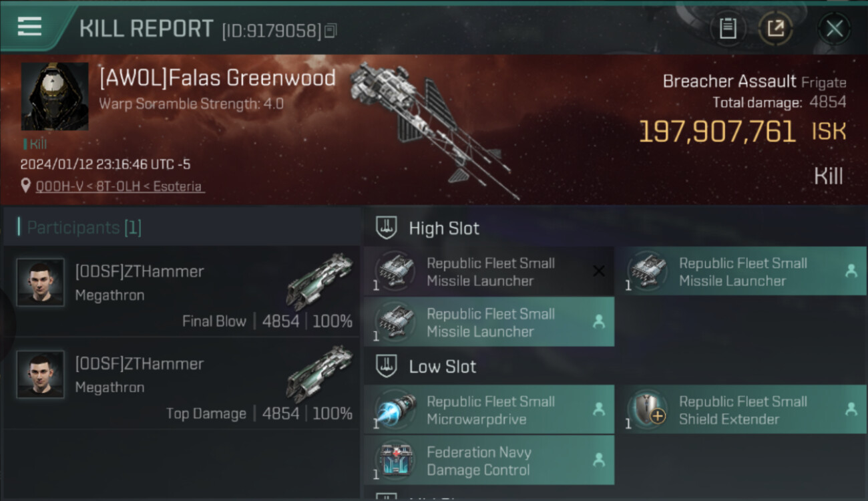
Task: Click the Low Slot section icon
Action: pyautogui.click(x=387, y=366)
